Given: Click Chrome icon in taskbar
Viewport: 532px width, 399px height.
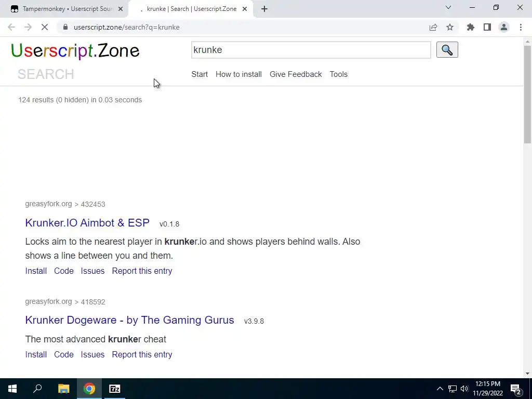Looking at the screenshot, I should point(89,389).
